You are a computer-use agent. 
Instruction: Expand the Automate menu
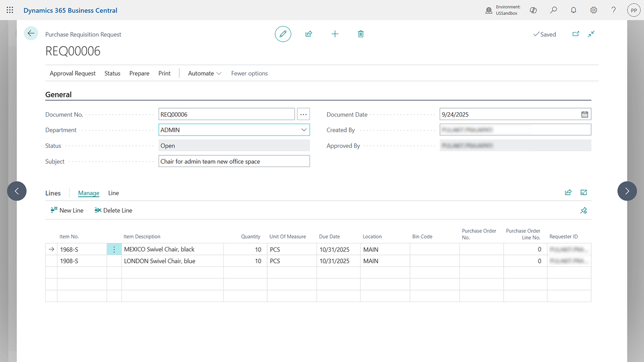[x=205, y=73]
